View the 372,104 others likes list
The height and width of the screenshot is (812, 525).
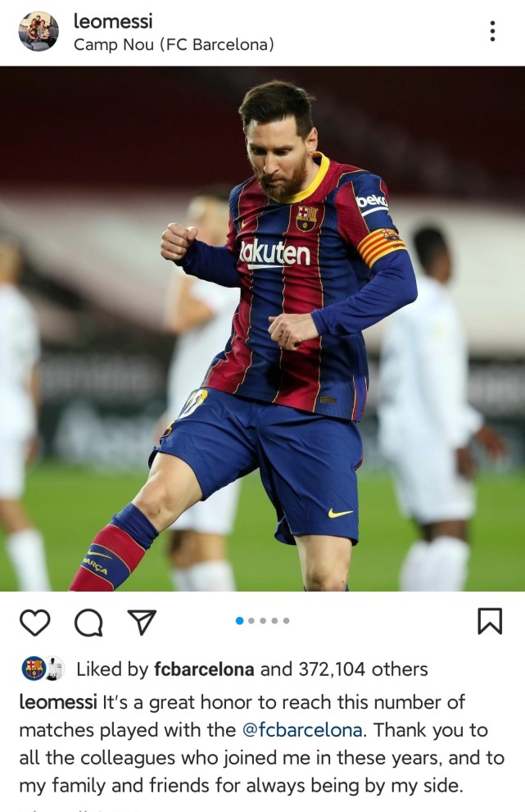(x=363, y=669)
